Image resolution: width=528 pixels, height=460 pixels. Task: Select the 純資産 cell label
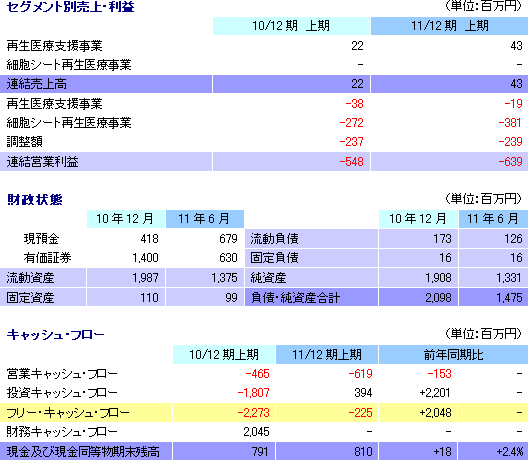tap(268, 278)
